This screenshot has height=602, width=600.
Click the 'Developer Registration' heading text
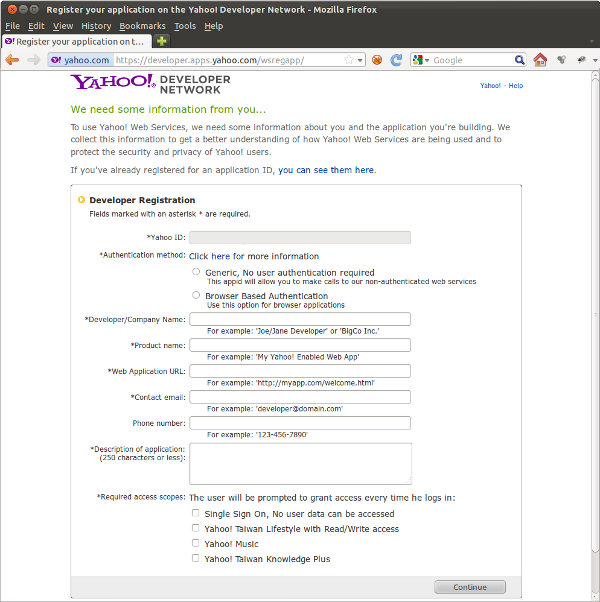click(142, 200)
